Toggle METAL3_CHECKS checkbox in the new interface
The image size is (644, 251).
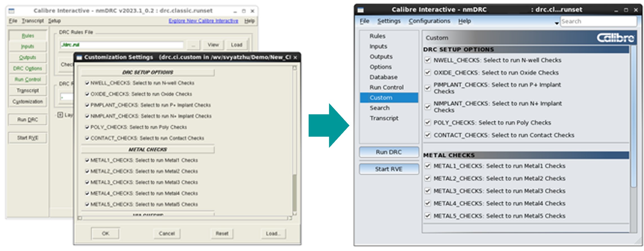click(428, 191)
